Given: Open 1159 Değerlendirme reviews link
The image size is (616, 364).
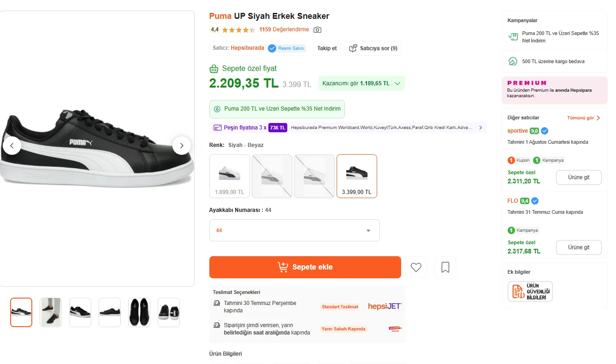Looking at the screenshot, I should coord(284,29).
